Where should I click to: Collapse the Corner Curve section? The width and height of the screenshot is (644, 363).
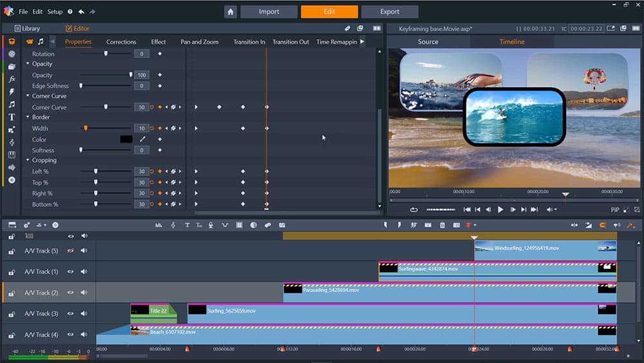click(x=28, y=96)
